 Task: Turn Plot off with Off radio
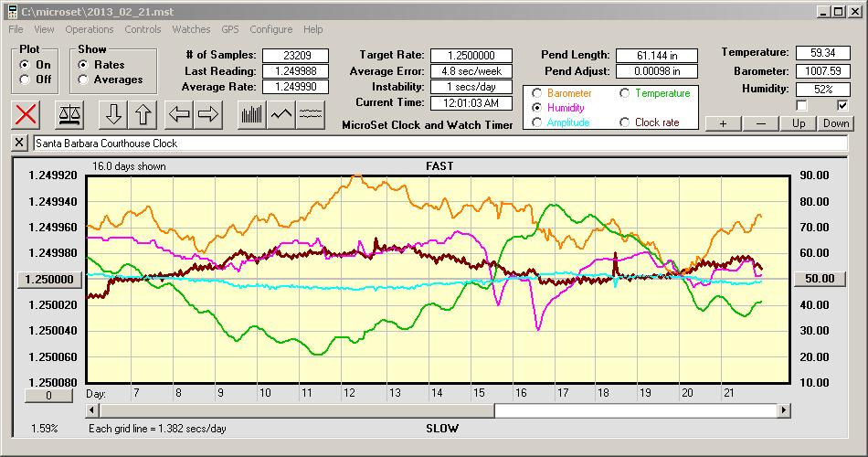pyautogui.click(x=24, y=80)
